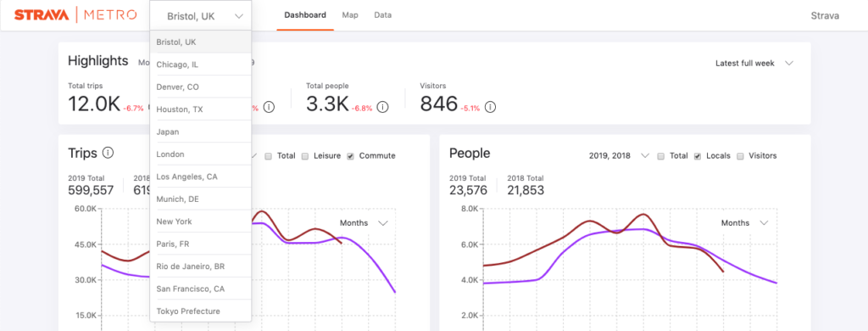Collapse the Bristol, UK city dropdown

pos(200,16)
